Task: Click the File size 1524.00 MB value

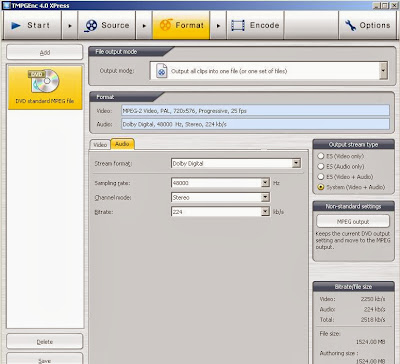Action: [x=371, y=342]
